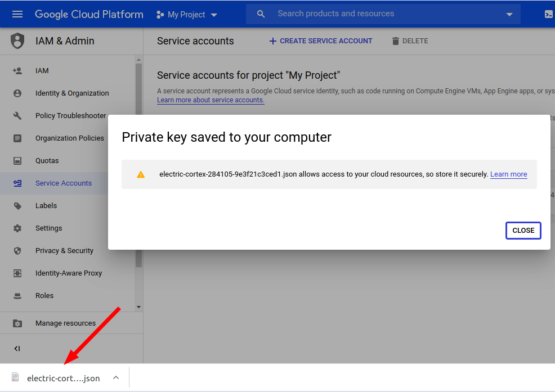Click the Policy Troubleshooter wrench icon

pos(17,116)
